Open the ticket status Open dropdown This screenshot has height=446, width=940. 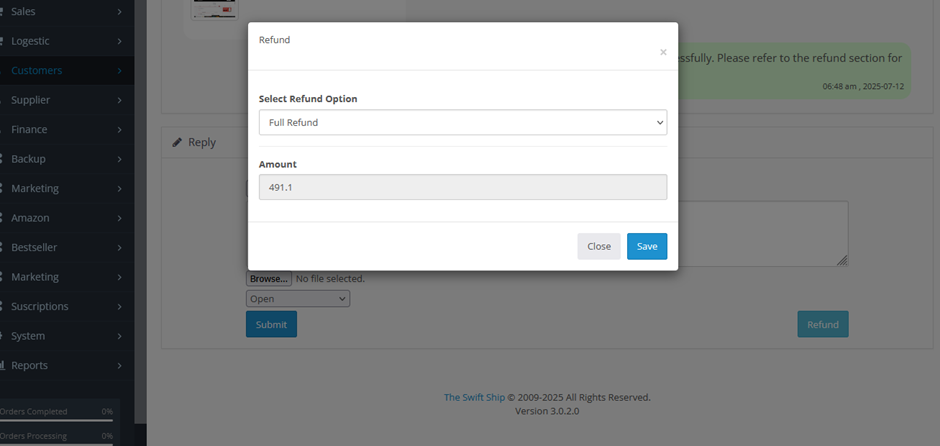[298, 299]
